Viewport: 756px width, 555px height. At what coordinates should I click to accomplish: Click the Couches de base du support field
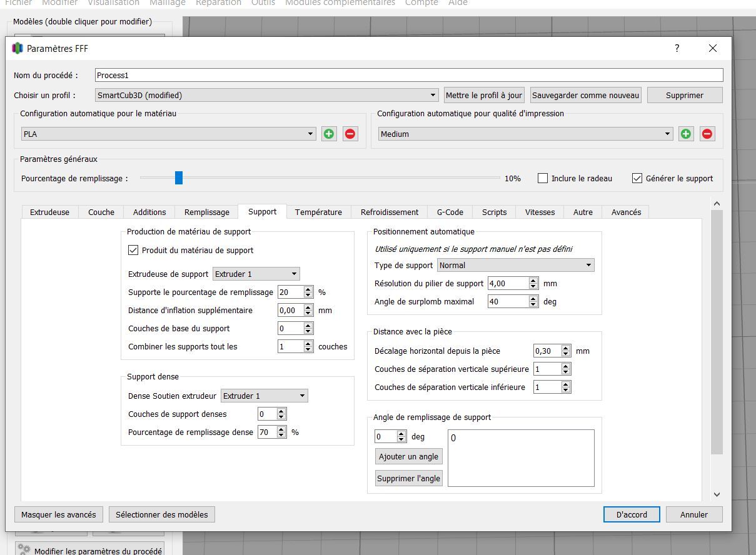point(296,328)
